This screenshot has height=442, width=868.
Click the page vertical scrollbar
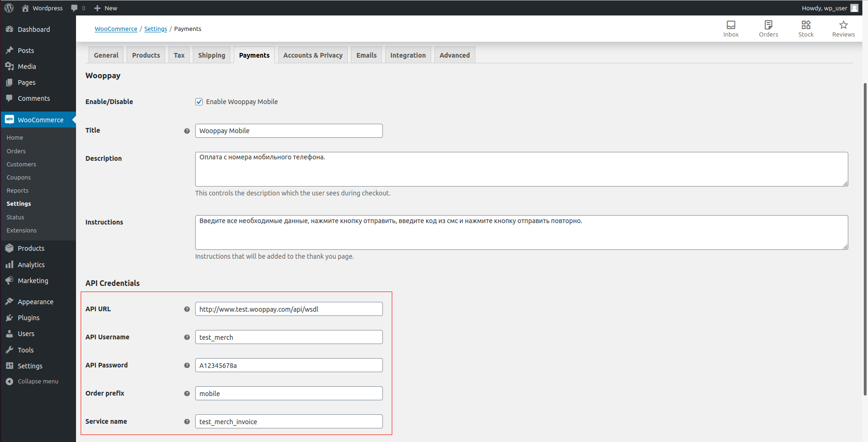click(865, 239)
